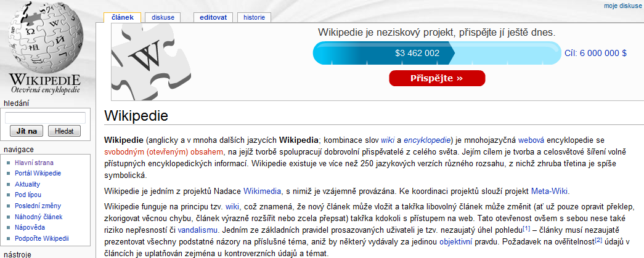
Task: Click the Jít na button
Action: (26, 131)
